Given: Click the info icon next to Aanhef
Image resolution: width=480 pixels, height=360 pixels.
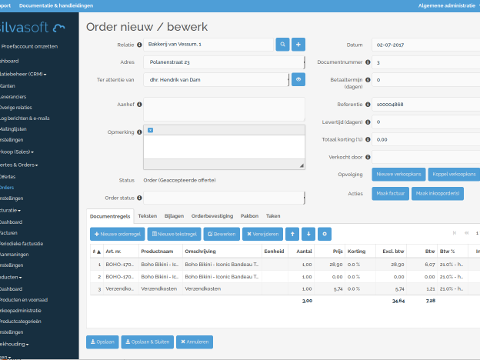Looking at the screenshot, I should pyautogui.click(x=139, y=104).
